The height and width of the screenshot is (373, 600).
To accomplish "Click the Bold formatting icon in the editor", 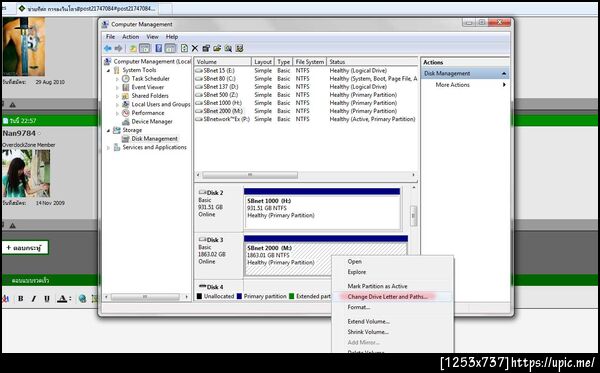I will pos(21,299).
